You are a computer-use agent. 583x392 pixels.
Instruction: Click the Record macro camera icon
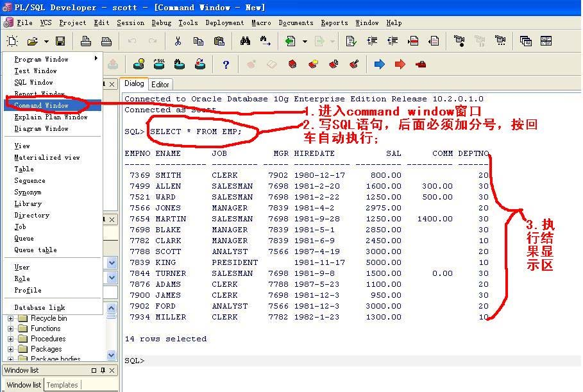click(x=460, y=40)
